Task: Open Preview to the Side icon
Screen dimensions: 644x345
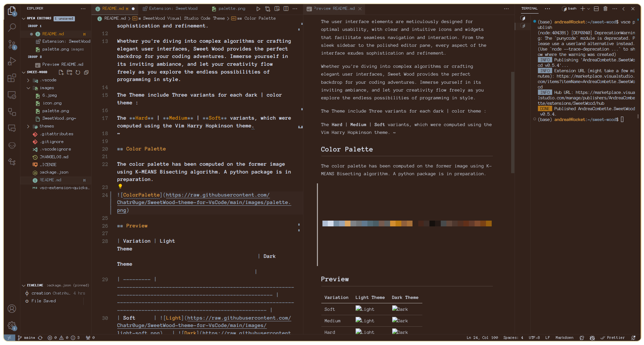Action: point(277,9)
